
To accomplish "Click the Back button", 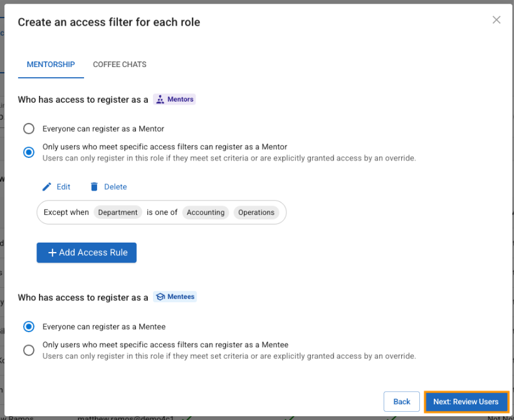I will [x=402, y=402].
